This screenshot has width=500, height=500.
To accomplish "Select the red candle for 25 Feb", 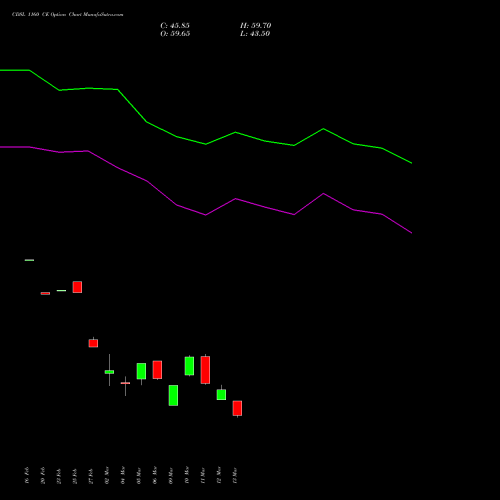I will [x=77, y=287].
